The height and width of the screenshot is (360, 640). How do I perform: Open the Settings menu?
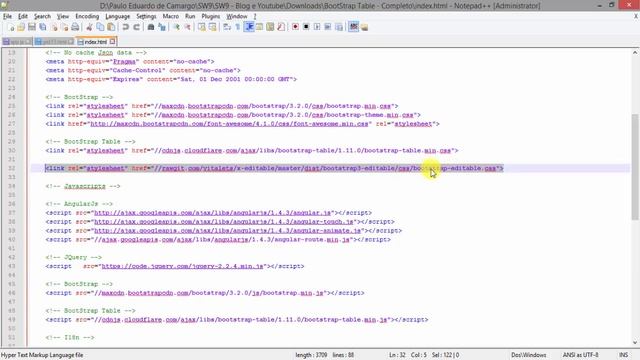click(x=146, y=16)
